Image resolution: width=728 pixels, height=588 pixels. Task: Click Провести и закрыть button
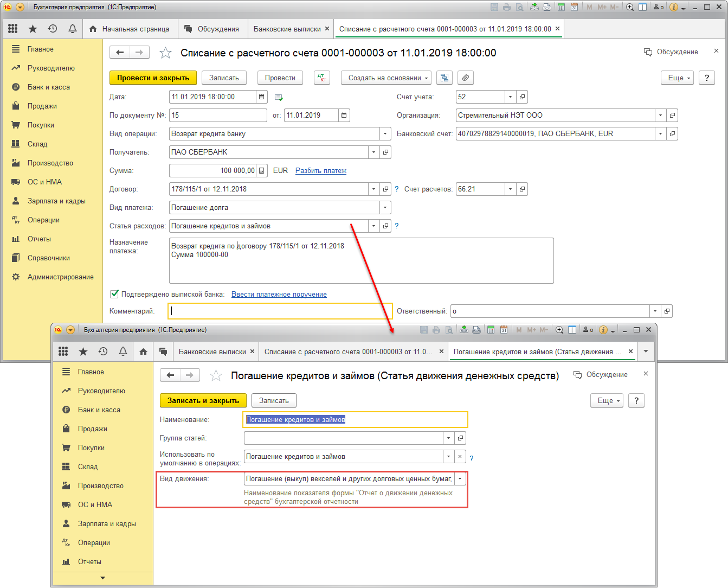[153, 78]
